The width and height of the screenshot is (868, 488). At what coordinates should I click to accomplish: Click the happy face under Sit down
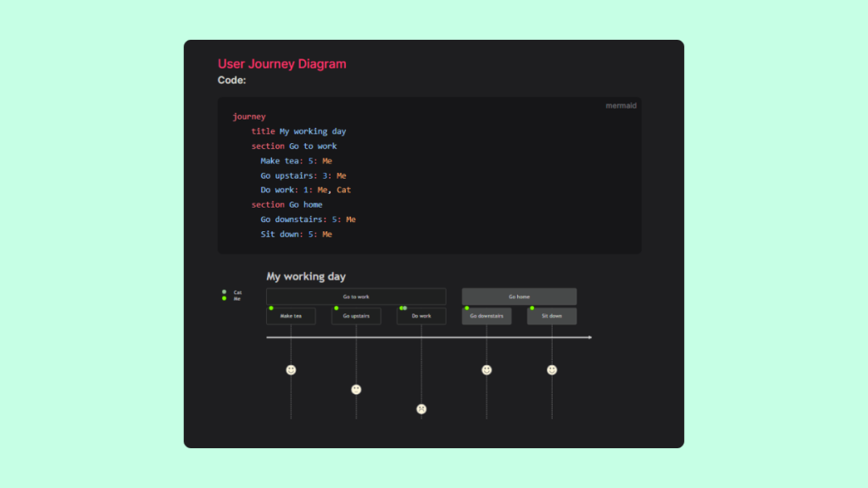(552, 370)
